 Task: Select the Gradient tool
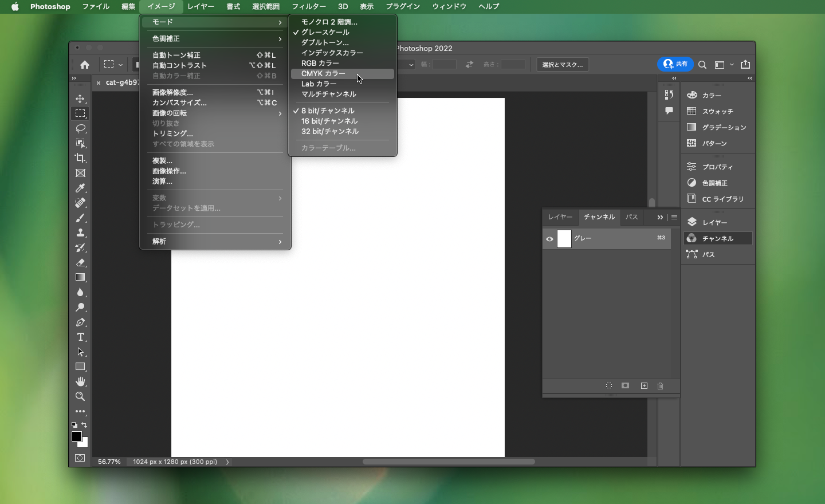[x=80, y=278]
